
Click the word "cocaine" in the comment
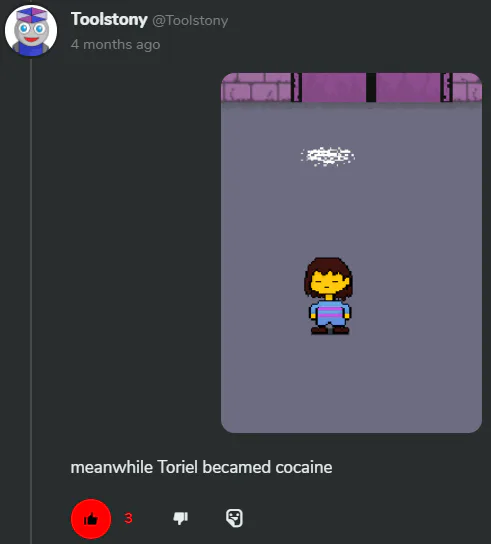[x=304, y=468]
